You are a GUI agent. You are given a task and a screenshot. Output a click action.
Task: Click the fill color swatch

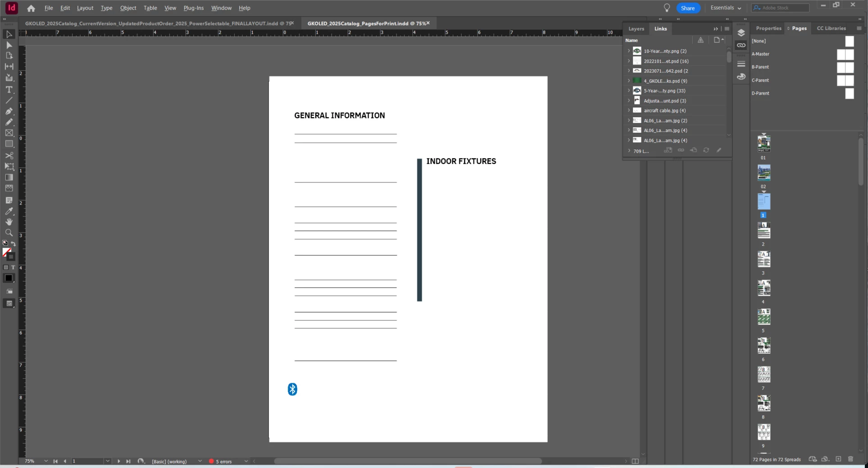click(x=6, y=252)
